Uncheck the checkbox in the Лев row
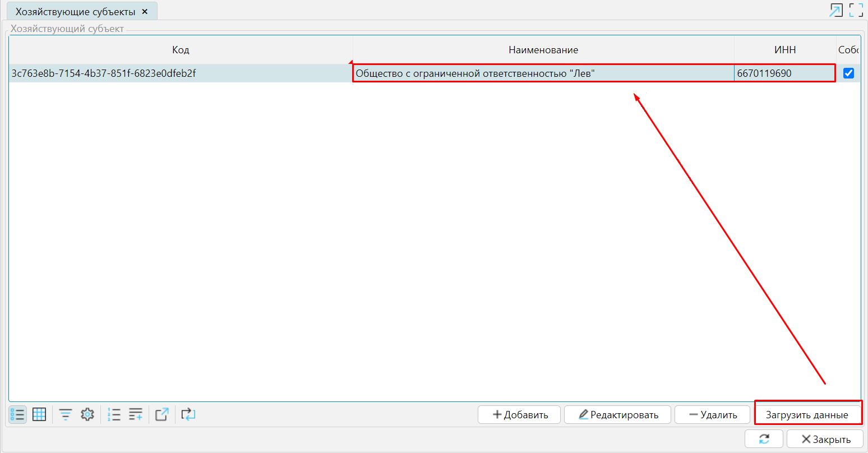The width and height of the screenshot is (868, 453). (848, 73)
